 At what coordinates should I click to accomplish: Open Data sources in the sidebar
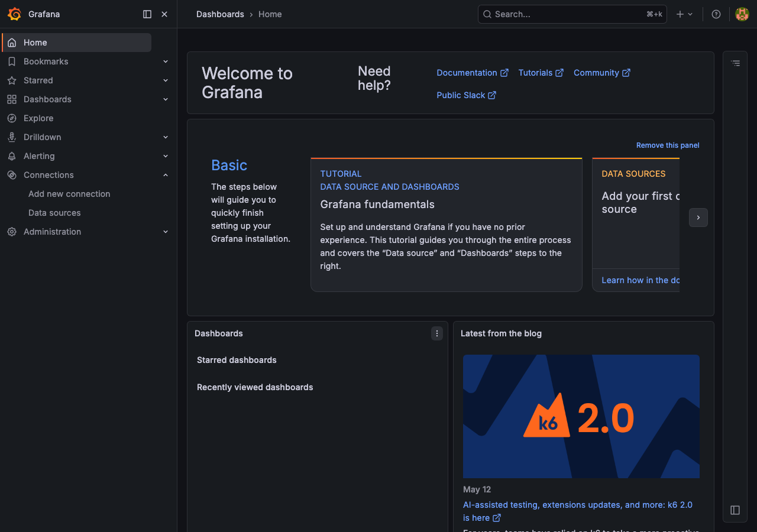pos(54,213)
